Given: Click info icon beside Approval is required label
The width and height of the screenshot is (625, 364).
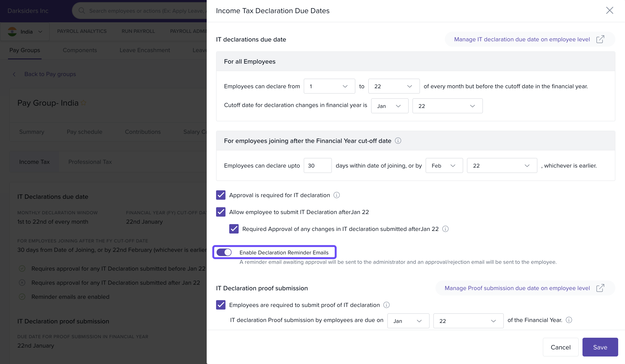Looking at the screenshot, I should (336, 195).
